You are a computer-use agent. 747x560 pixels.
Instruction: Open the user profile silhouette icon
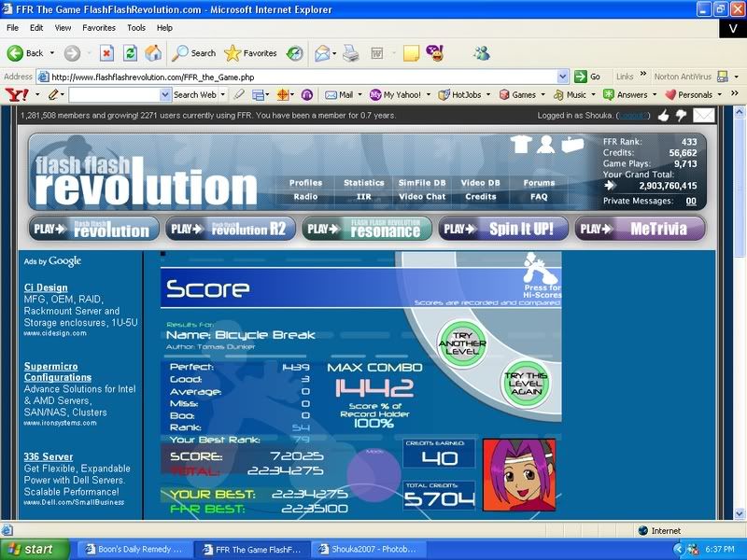pos(546,145)
